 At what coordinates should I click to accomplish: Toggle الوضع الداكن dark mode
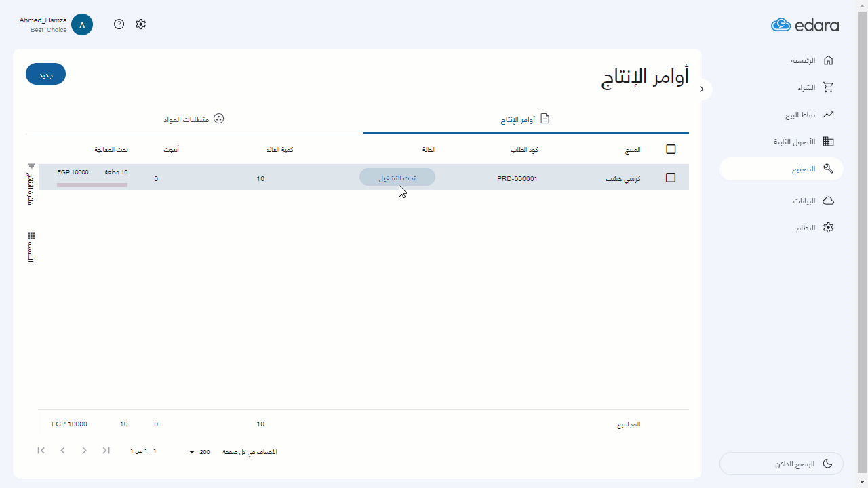(x=781, y=464)
